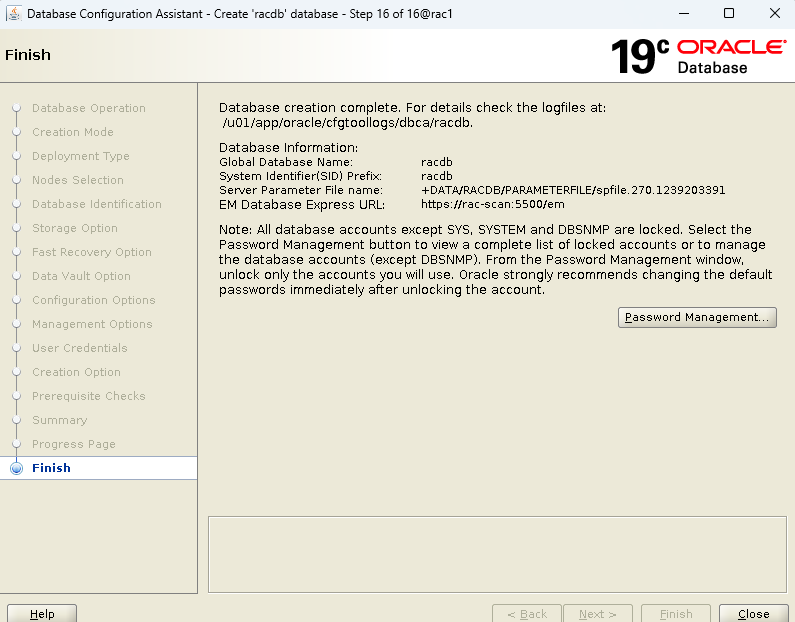Select the User Credentials step
The height and width of the screenshot is (622, 795).
pos(80,348)
